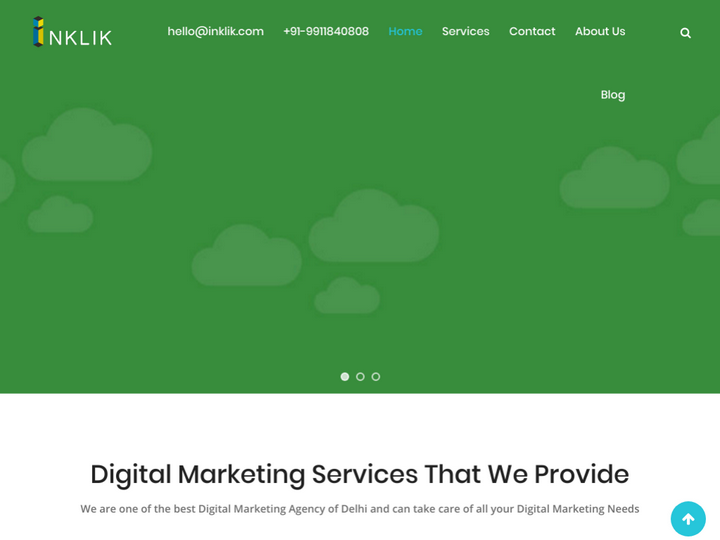Open the search magnifier icon

point(685,33)
